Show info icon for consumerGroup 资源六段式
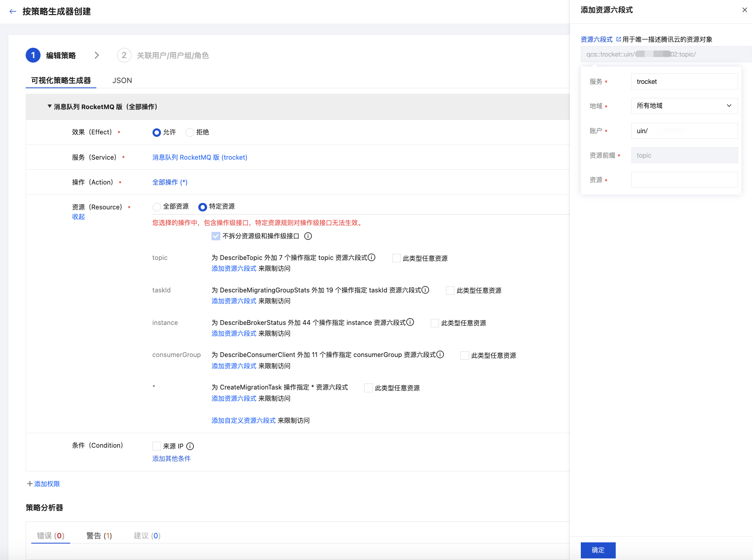 pyautogui.click(x=440, y=355)
